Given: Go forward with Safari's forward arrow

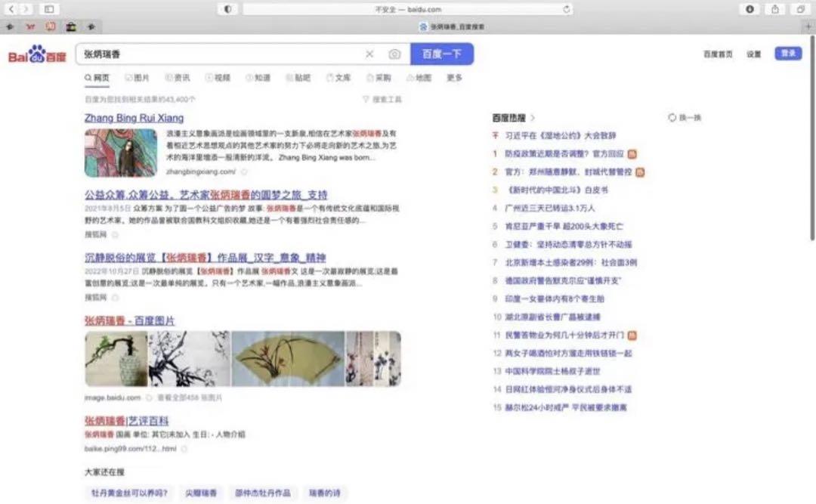Looking at the screenshot, I should pyautogui.click(x=25, y=9).
